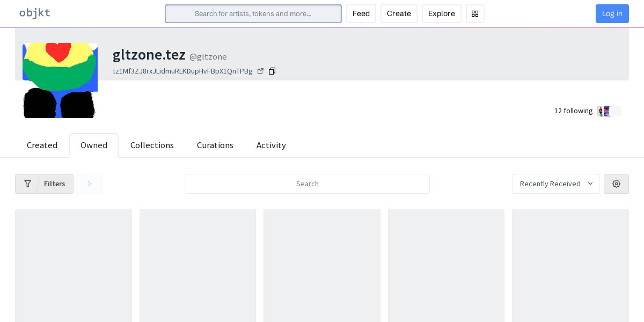Open the 12 following list

573,111
